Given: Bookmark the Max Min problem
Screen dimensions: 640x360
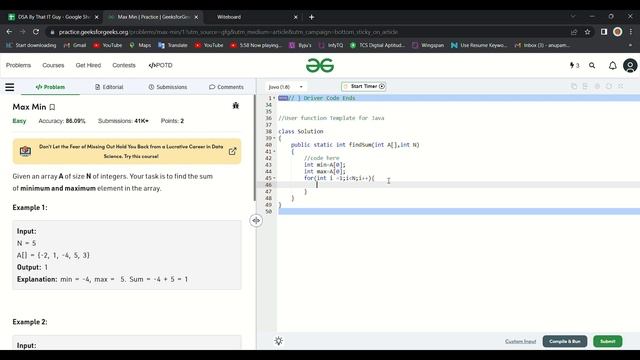Looking at the screenshot, I should (x=52, y=107).
